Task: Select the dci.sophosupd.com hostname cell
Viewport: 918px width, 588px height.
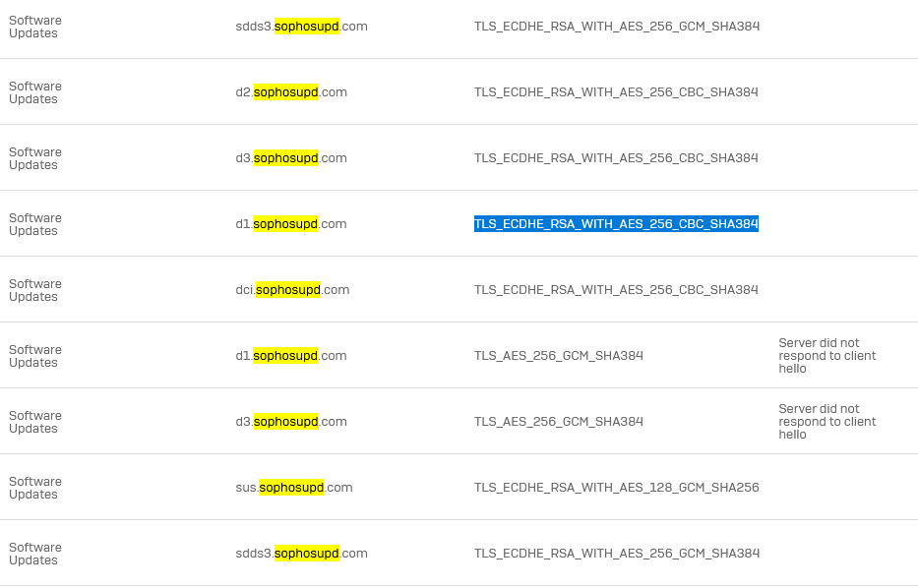Action: point(292,290)
